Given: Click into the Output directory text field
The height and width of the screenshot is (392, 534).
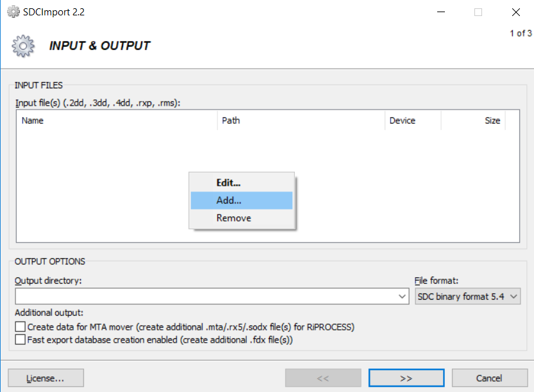Looking at the screenshot, I should tap(206, 297).
